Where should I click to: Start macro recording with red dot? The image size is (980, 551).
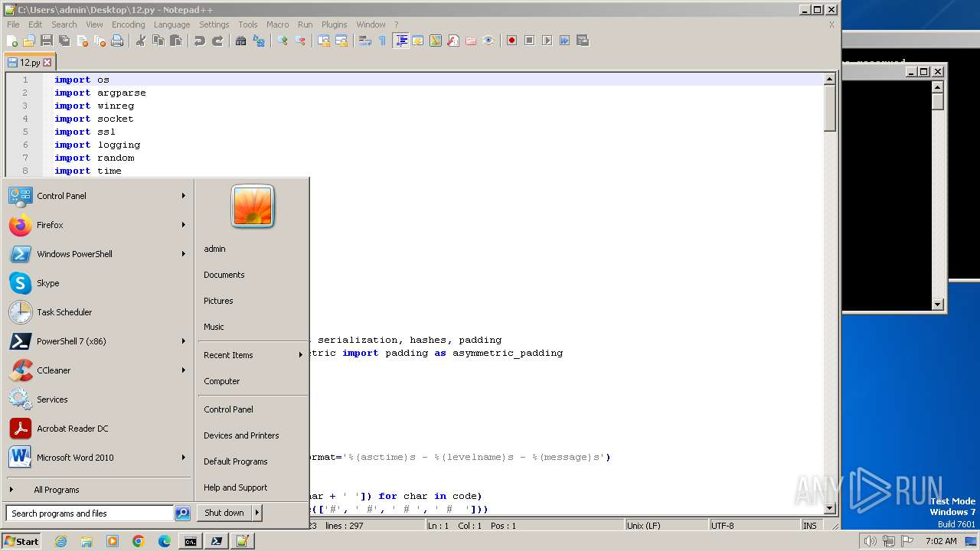512,41
